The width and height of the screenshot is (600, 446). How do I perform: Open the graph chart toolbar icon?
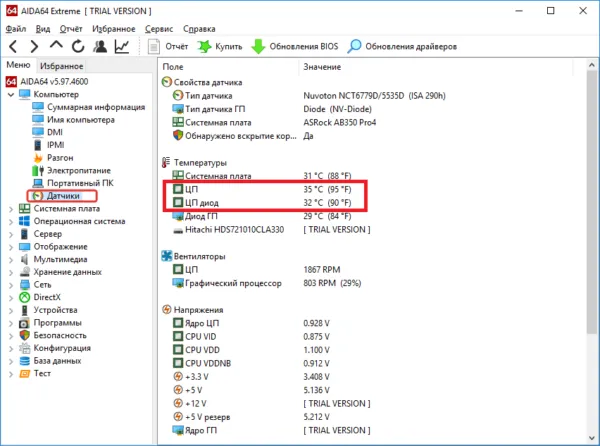[x=122, y=47]
